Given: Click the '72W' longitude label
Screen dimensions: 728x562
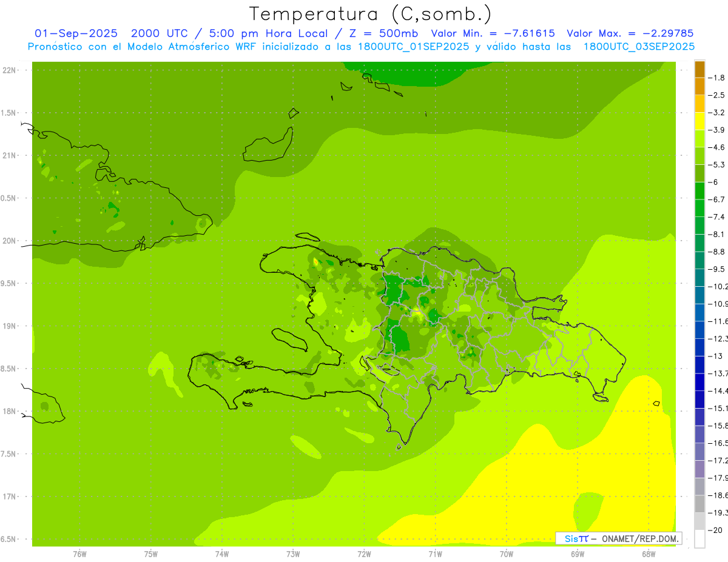Looking at the screenshot, I should 364,554.
